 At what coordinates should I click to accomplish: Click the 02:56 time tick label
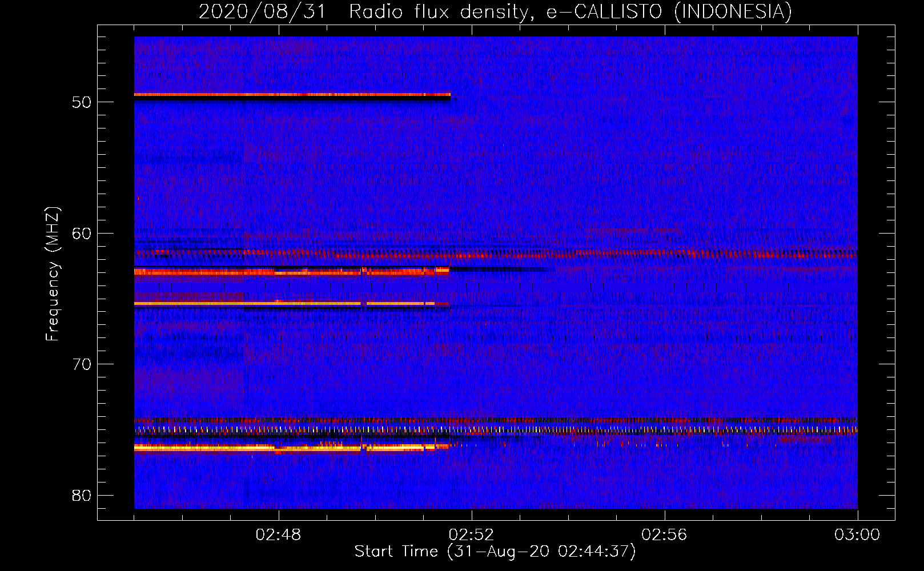(664, 535)
